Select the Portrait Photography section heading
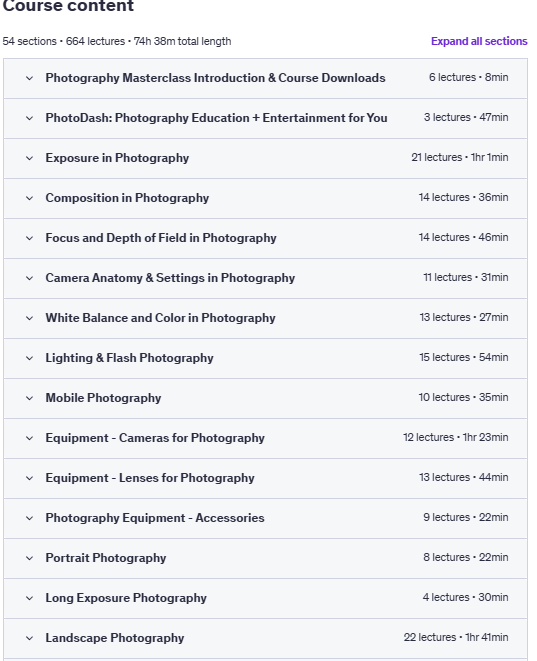This screenshot has height=661, width=537. [106, 558]
